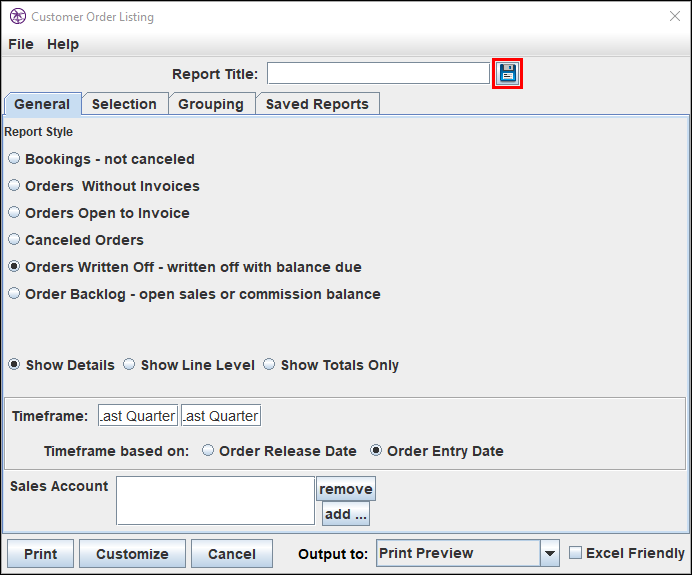Click the Sales Account list box

[215, 500]
